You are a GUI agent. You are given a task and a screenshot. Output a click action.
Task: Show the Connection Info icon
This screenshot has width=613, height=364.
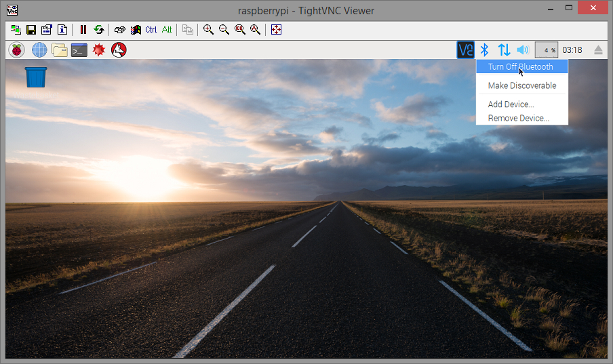pyautogui.click(x=62, y=30)
